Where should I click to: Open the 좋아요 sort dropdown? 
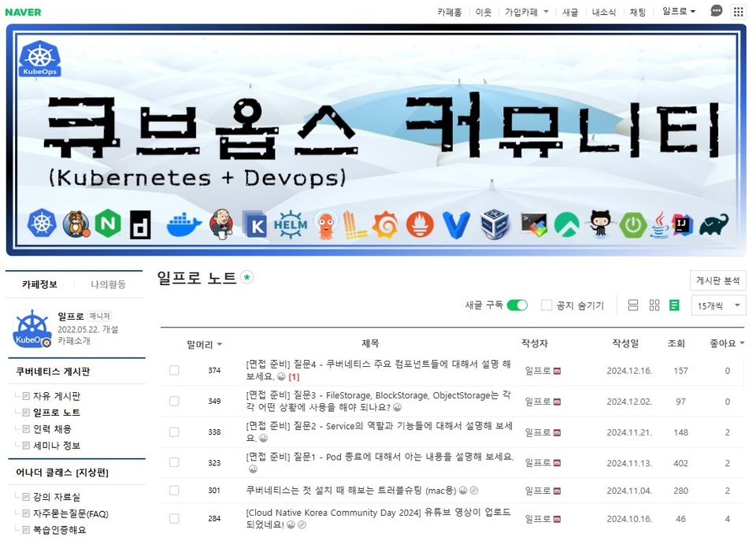(727, 343)
